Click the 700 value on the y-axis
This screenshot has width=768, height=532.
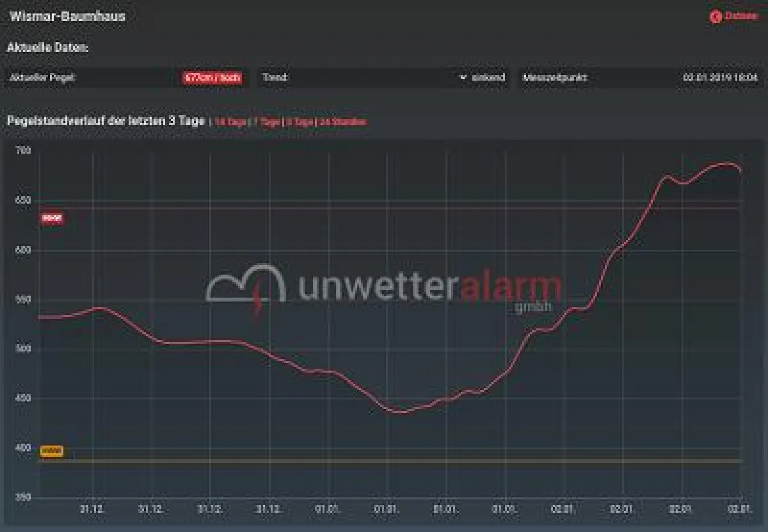tap(23, 151)
